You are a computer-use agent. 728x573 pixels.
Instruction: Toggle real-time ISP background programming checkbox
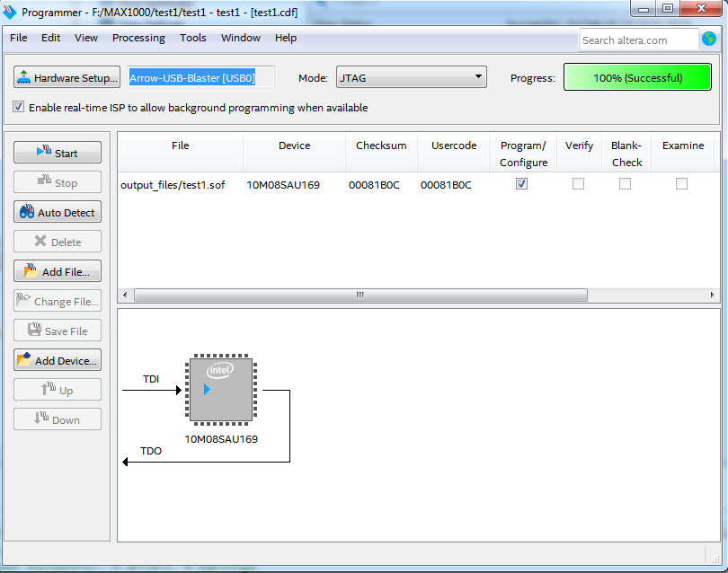[x=18, y=107]
